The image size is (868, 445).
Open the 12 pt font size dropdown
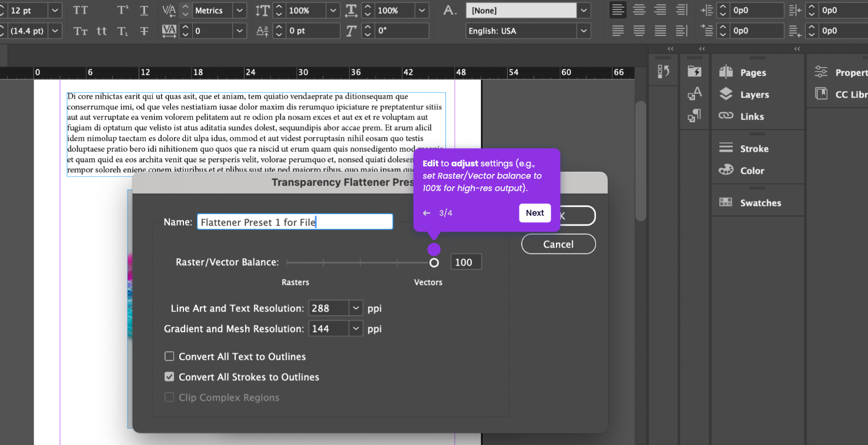click(x=55, y=11)
